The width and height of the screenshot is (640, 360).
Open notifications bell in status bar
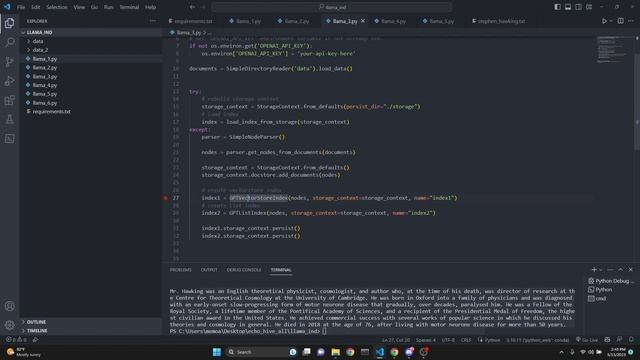(x=631, y=340)
